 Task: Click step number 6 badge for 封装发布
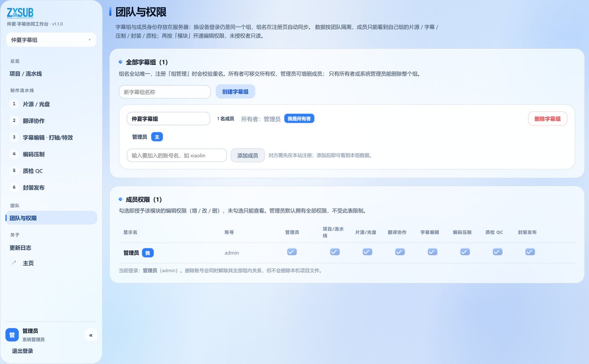[14, 188]
